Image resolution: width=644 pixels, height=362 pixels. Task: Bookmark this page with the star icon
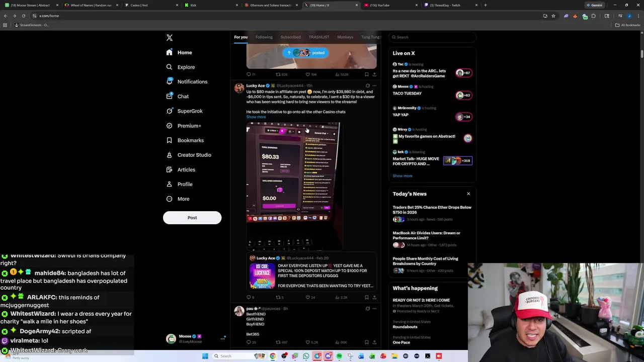[x=553, y=16]
